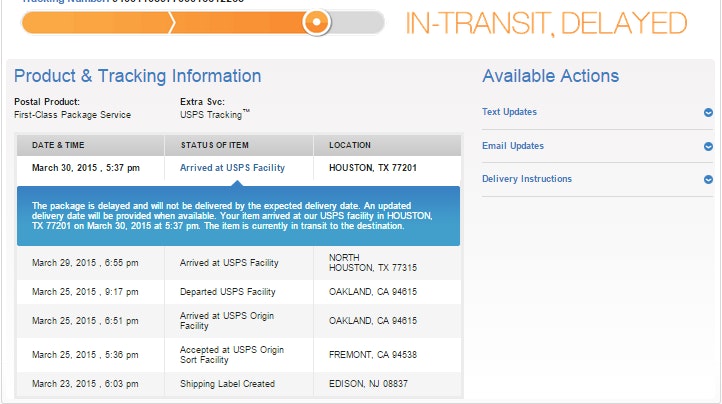This screenshot has width=722, height=404.
Task: Click the Accepted at USPS Origin Sort Facility entry
Action: click(231, 354)
